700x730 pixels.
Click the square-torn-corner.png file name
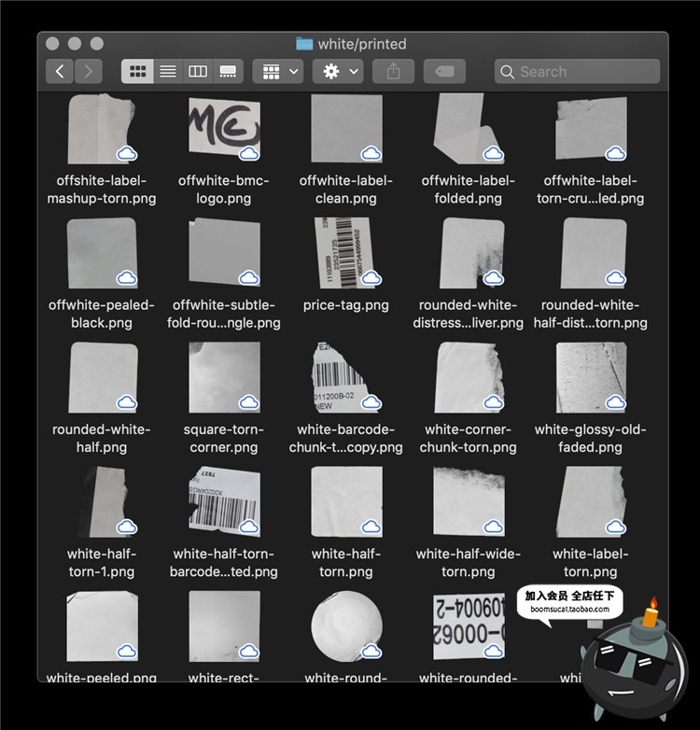tap(224, 439)
